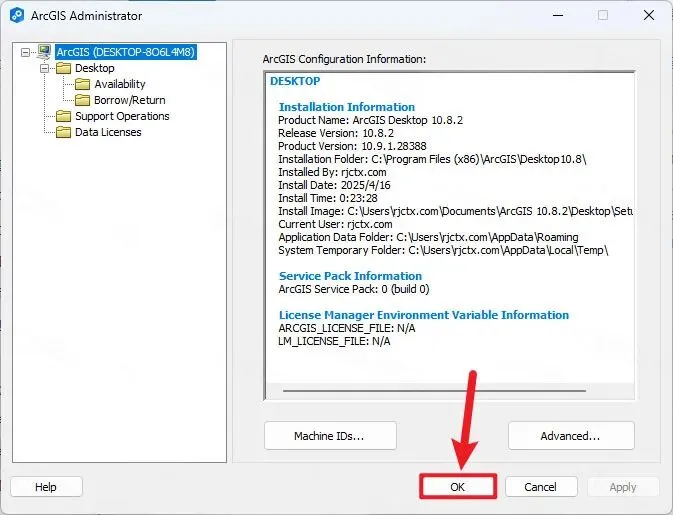Click the Apply button

coord(623,487)
